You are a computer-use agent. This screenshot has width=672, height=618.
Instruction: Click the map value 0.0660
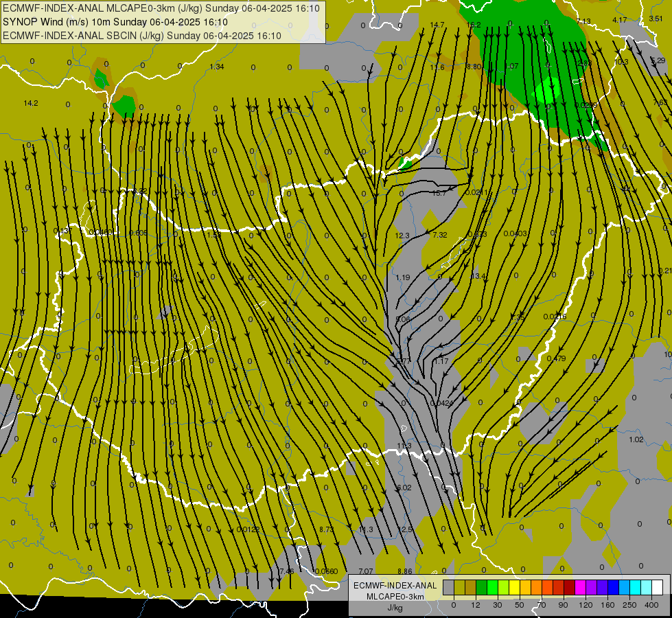click(x=326, y=571)
